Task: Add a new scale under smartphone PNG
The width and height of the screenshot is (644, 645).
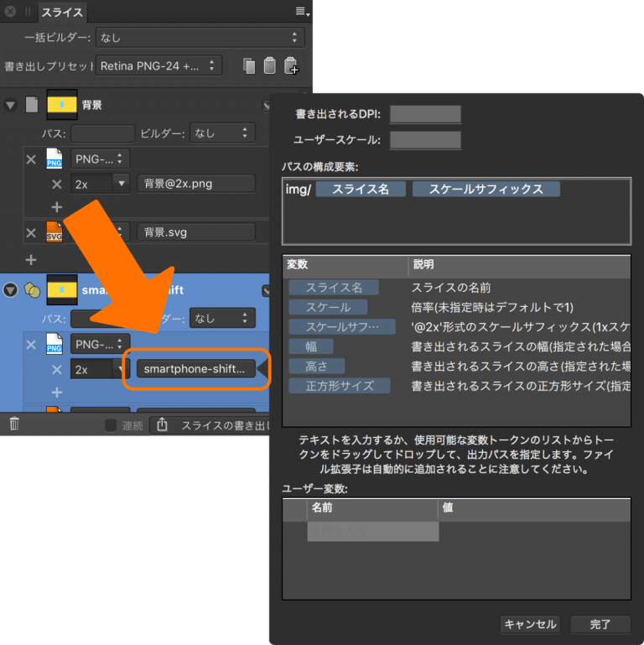Action: (x=57, y=392)
